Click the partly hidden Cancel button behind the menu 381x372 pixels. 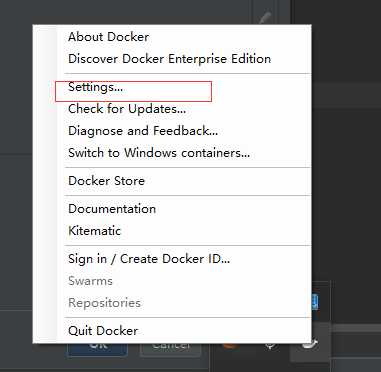[171, 349]
